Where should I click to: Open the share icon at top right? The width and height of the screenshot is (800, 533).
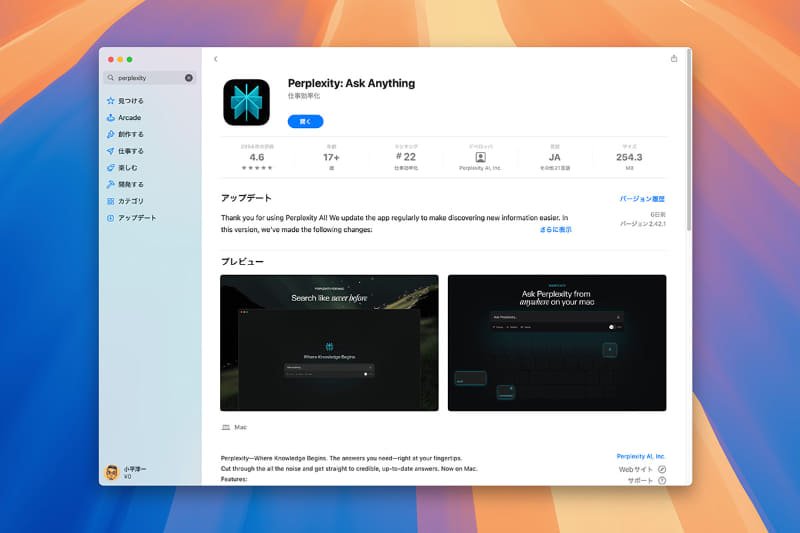pos(673,59)
